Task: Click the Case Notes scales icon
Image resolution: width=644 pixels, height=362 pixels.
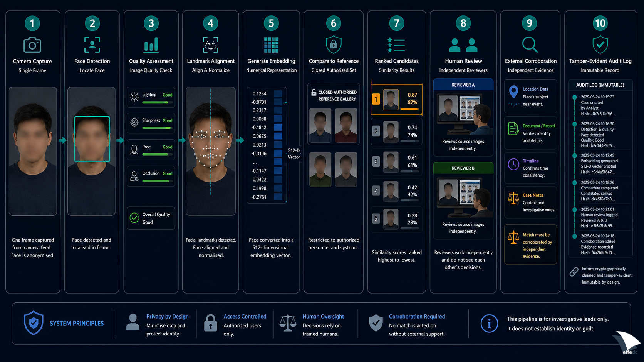Action: [x=513, y=198]
